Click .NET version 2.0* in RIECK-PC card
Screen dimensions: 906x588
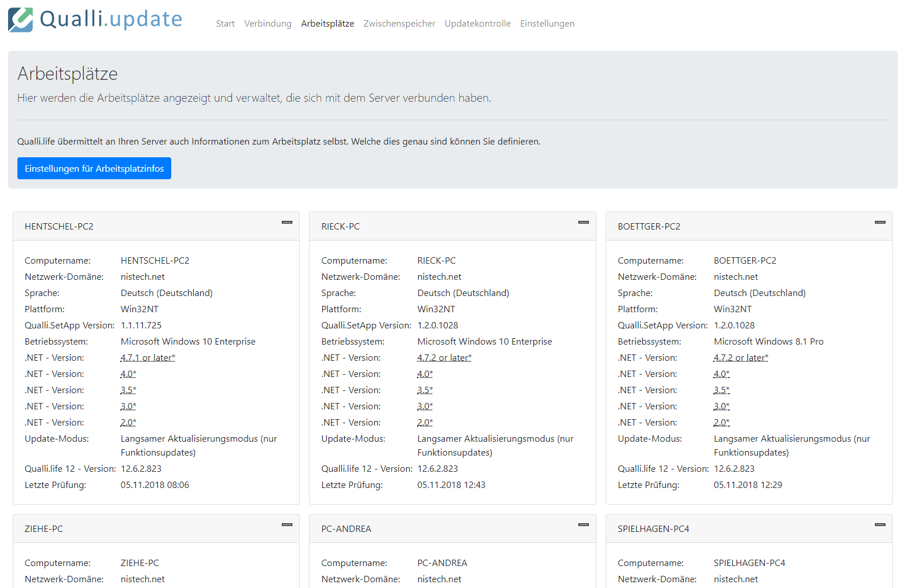pyautogui.click(x=425, y=423)
